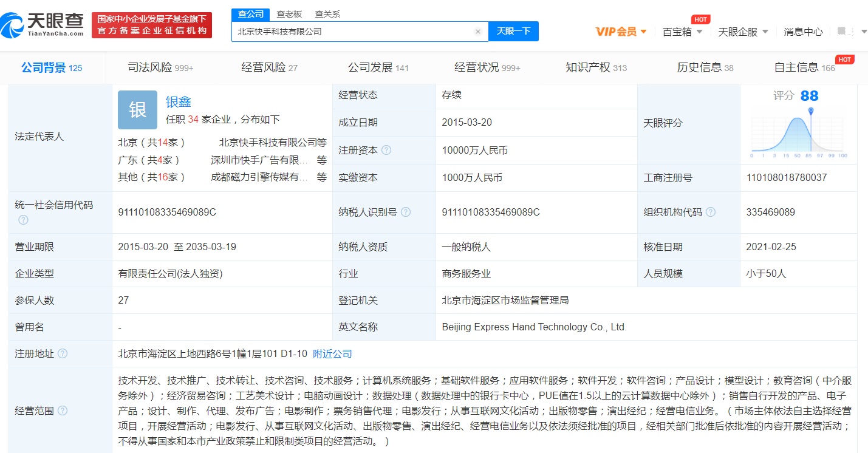Click the 天眼评分 score distribution chart
Screen dimensions: 868x453
(799, 132)
